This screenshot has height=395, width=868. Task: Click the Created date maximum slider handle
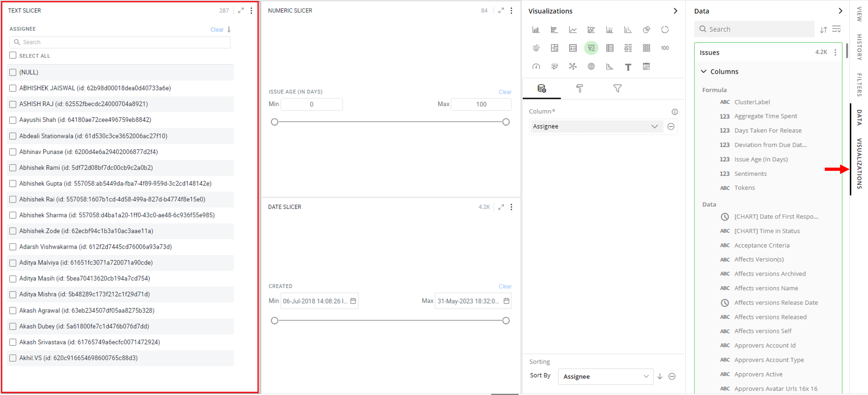tap(505, 320)
